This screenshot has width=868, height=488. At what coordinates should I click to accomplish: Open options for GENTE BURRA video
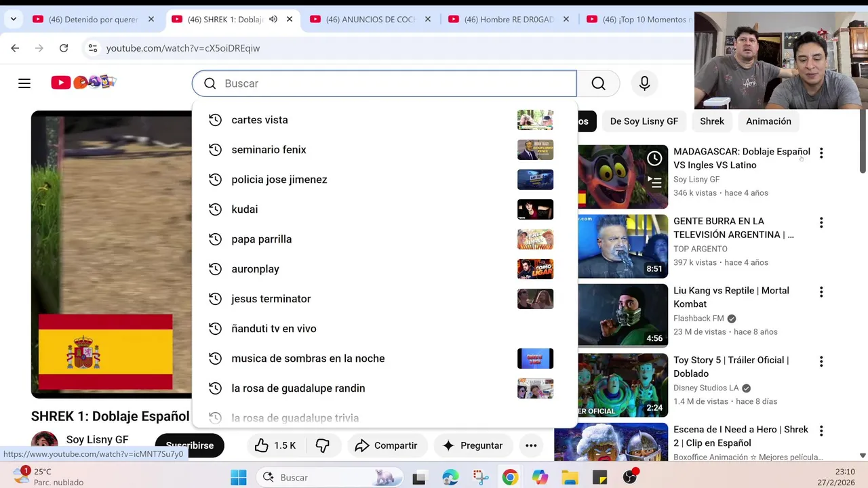point(821,222)
